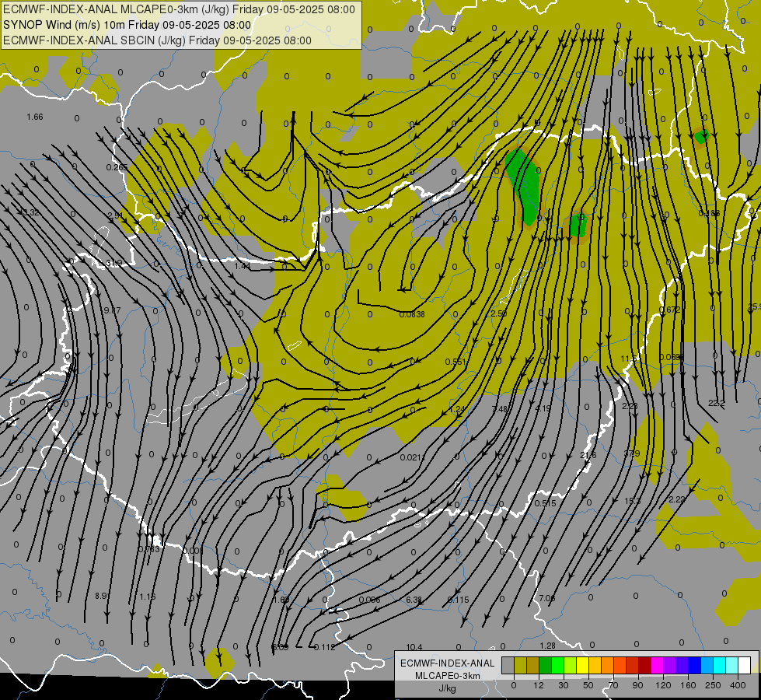Click the legend tick label 12

coord(539,685)
